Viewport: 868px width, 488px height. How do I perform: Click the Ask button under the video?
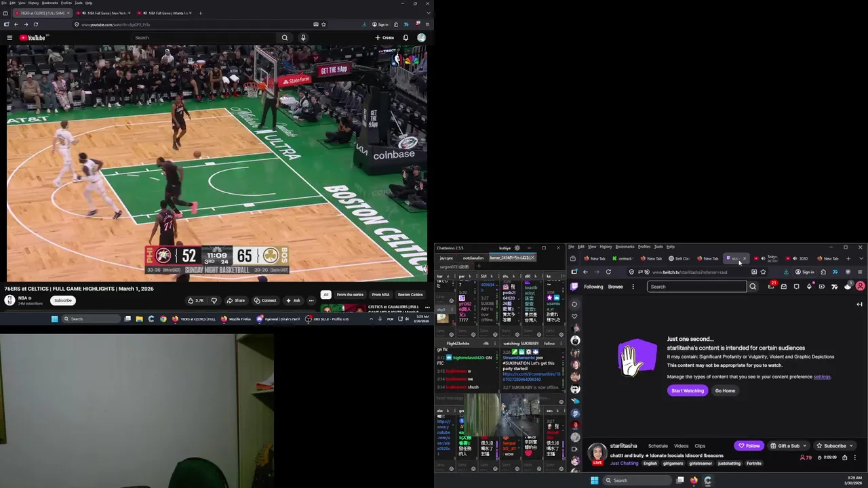point(293,300)
